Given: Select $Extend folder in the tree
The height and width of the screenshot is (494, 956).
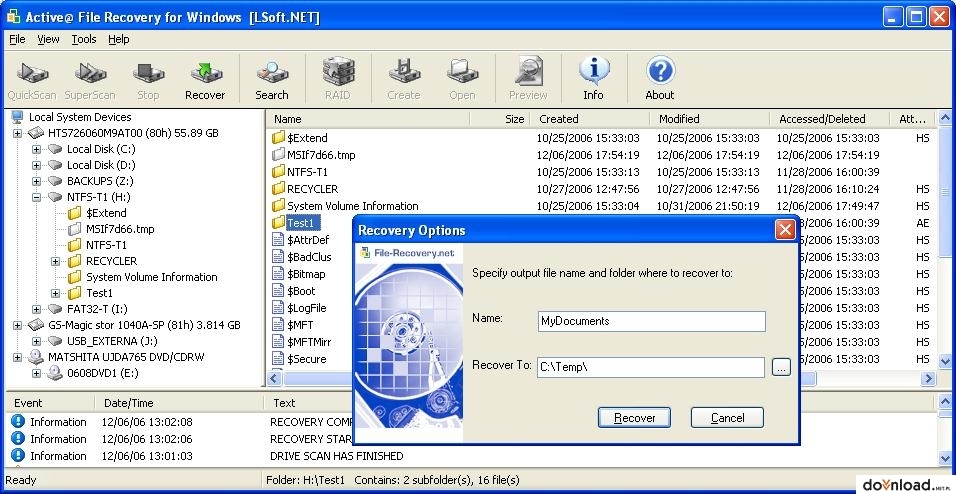Looking at the screenshot, I should (x=106, y=213).
